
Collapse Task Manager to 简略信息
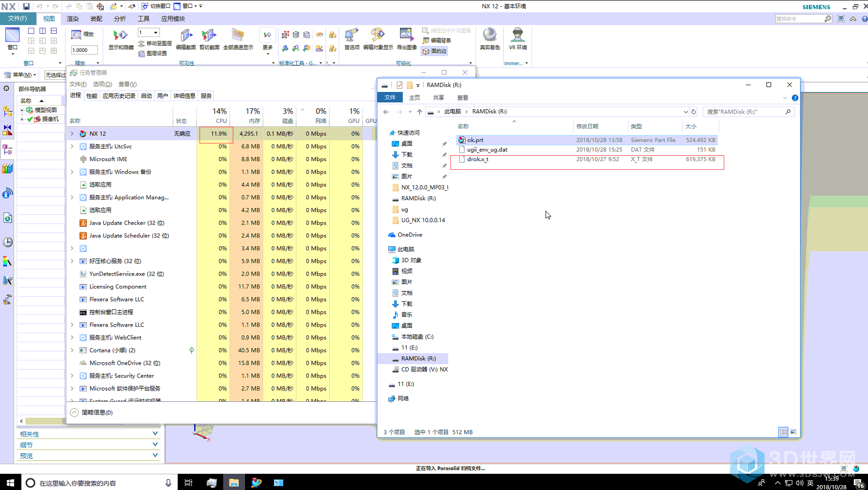[x=91, y=413]
